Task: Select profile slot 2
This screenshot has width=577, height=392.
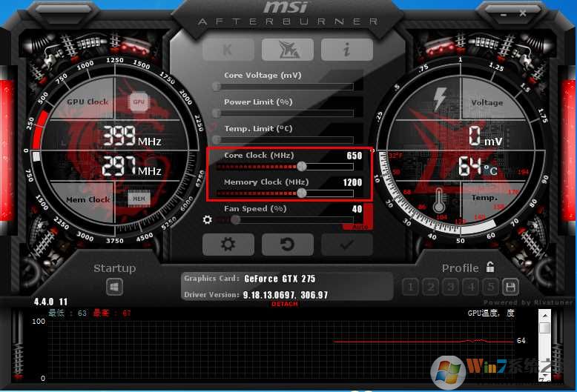Action: pos(431,287)
